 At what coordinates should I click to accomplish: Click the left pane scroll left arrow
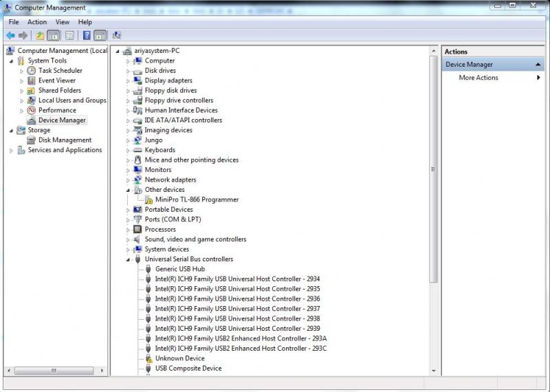pyautogui.click(x=9, y=371)
